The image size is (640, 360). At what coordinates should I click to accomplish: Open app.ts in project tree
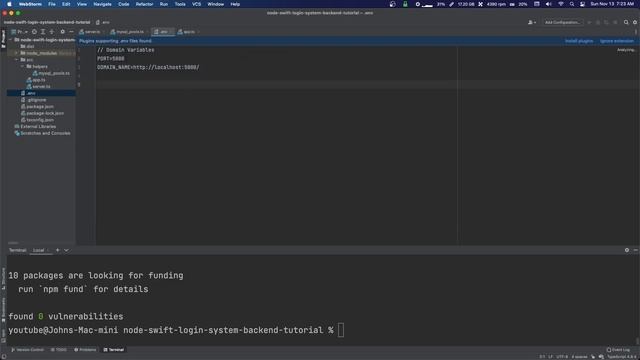pos(36,80)
